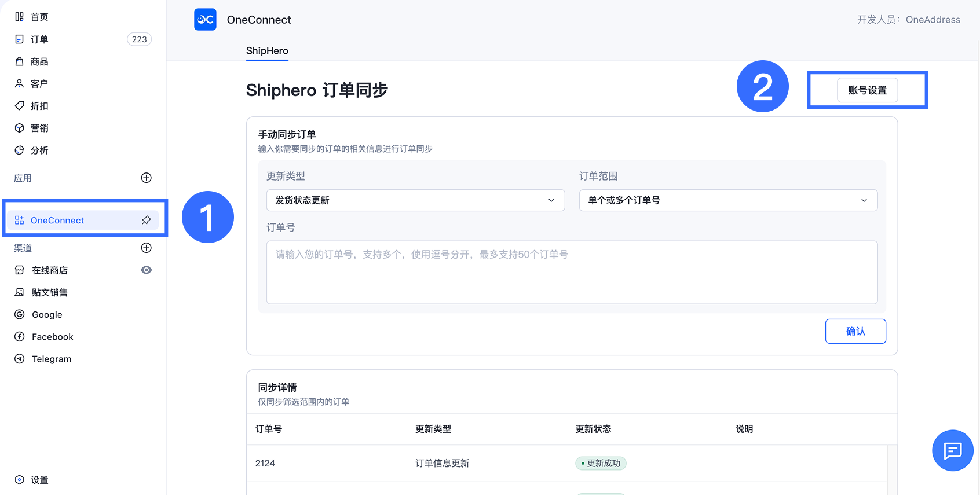Open the Google channel entry
This screenshot has width=980, height=496.
click(47, 314)
